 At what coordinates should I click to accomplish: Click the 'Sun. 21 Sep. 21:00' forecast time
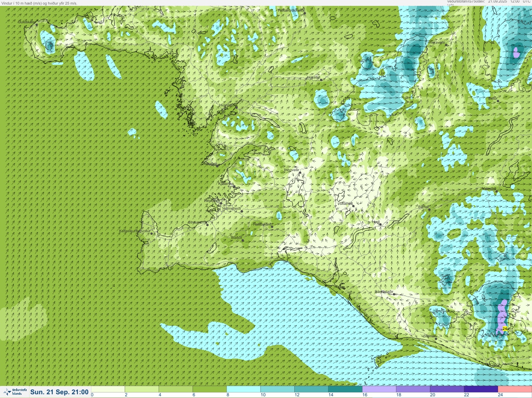pyautogui.click(x=59, y=392)
